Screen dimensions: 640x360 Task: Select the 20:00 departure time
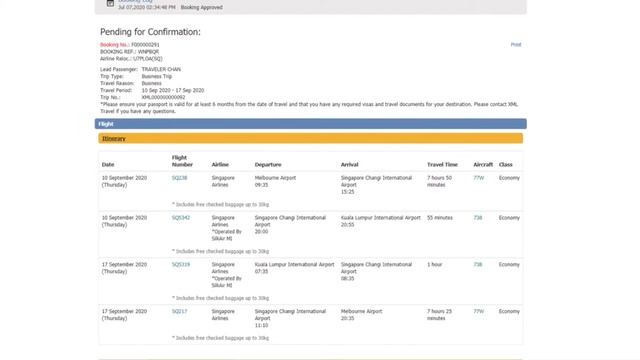pyautogui.click(x=261, y=232)
